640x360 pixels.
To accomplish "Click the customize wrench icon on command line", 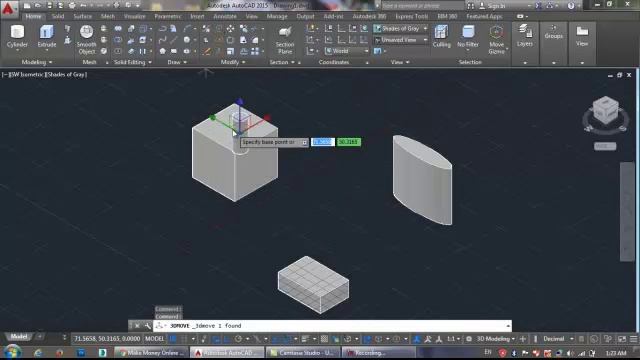I will point(147,326).
